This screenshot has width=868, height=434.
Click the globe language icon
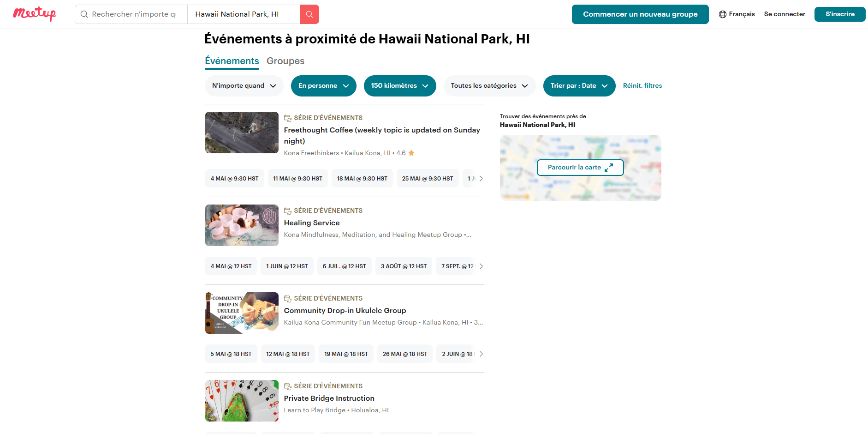tap(723, 14)
